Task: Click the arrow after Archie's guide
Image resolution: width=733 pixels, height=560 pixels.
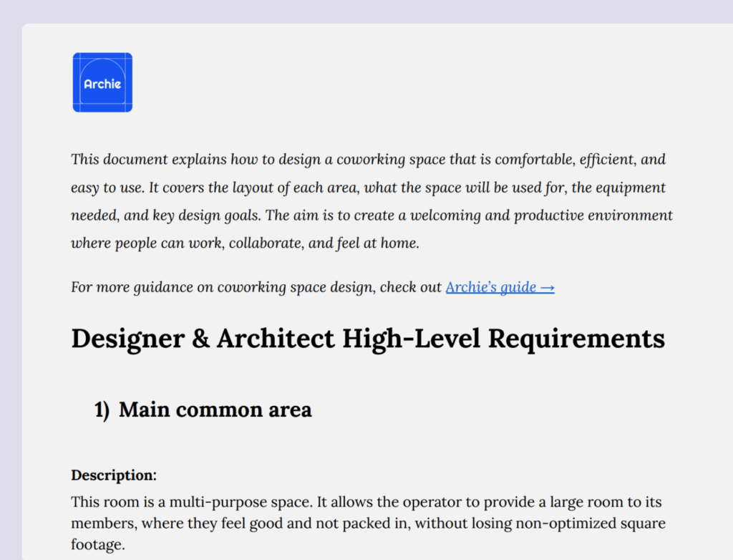Action: point(548,288)
